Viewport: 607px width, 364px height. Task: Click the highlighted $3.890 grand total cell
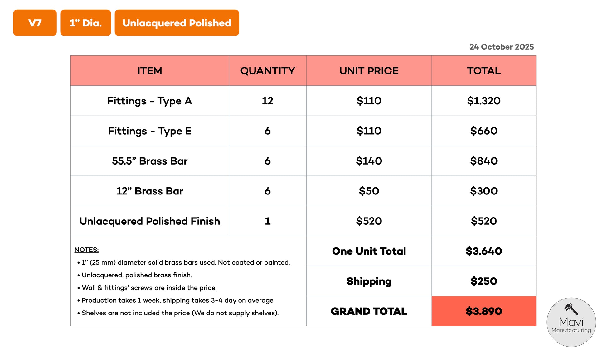click(483, 311)
